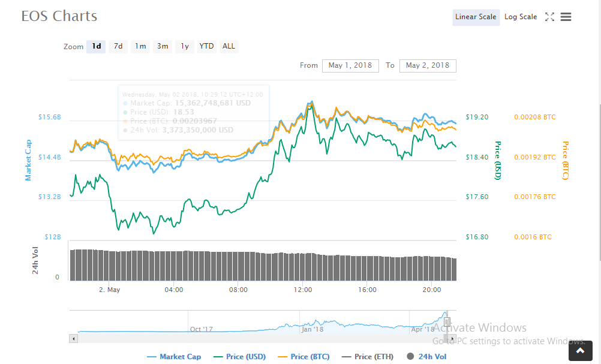The image size is (601, 364).
Task: Toggle Market Cap series in legend
Action: point(174,357)
